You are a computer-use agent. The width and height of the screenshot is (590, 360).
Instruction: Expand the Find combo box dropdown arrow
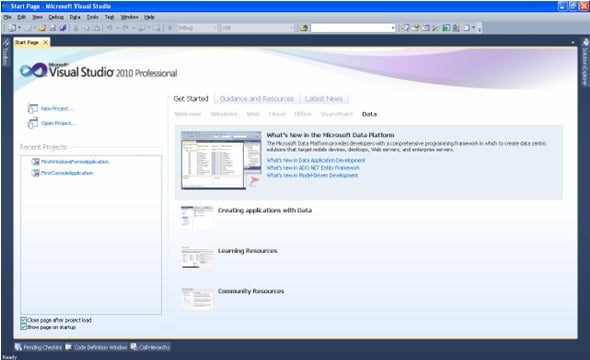click(x=393, y=28)
